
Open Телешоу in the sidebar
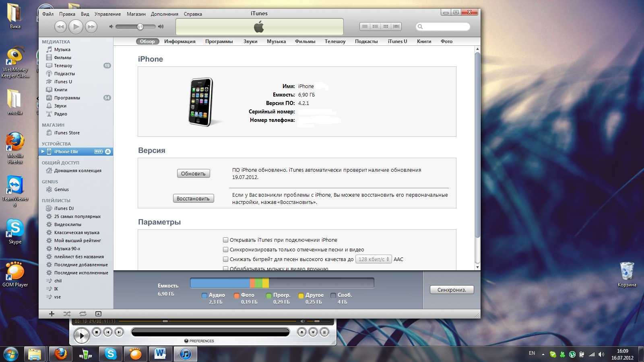pyautogui.click(x=63, y=66)
